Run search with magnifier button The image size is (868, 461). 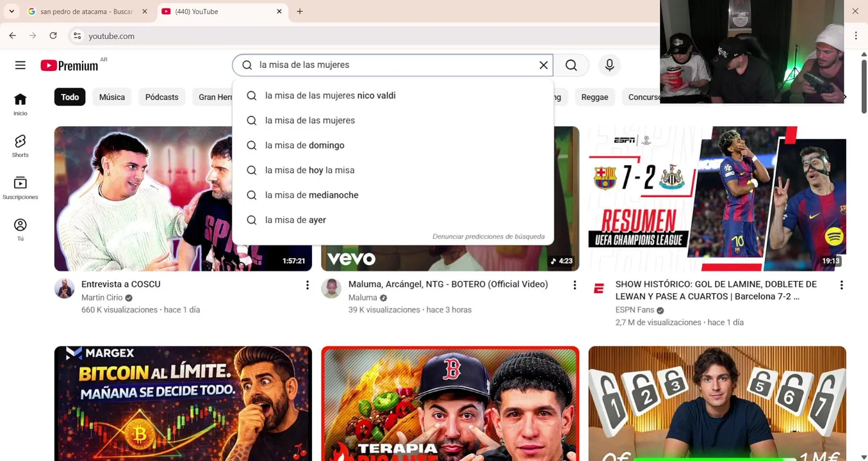click(571, 65)
